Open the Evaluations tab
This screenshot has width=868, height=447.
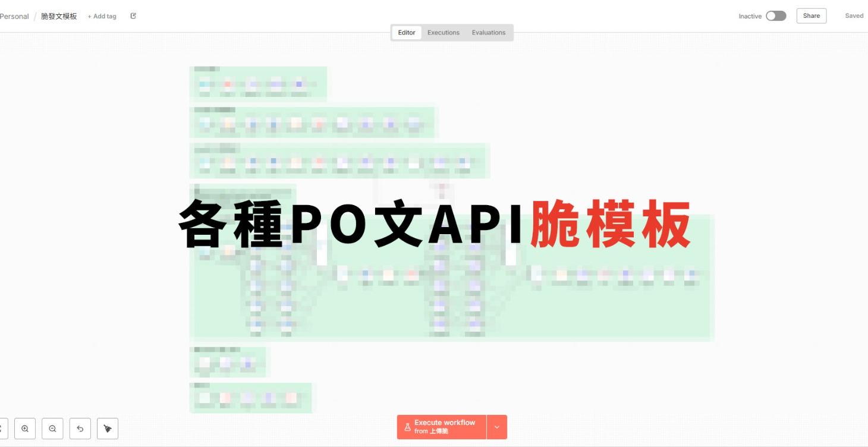tap(488, 32)
